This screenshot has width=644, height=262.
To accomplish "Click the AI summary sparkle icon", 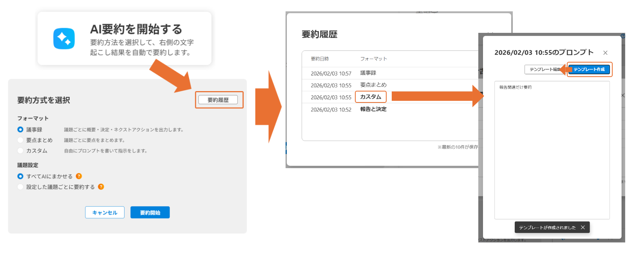I will [x=64, y=39].
